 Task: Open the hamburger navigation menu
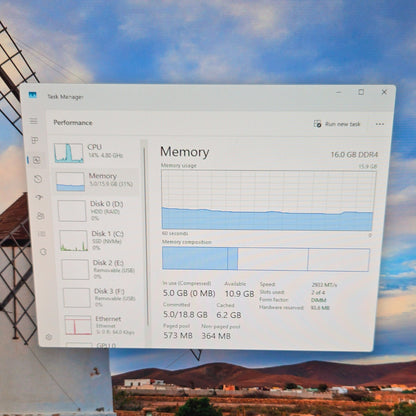33,121
